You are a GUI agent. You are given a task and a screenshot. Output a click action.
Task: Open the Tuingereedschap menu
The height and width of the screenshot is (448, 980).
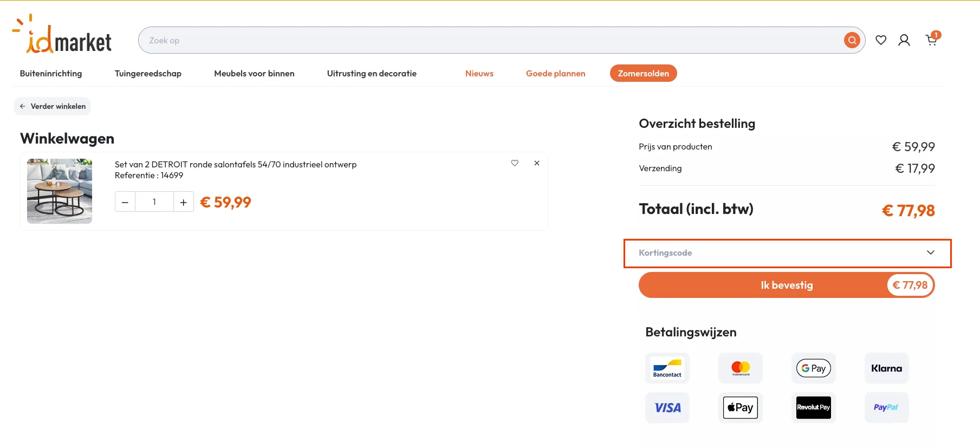[x=148, y=74]
